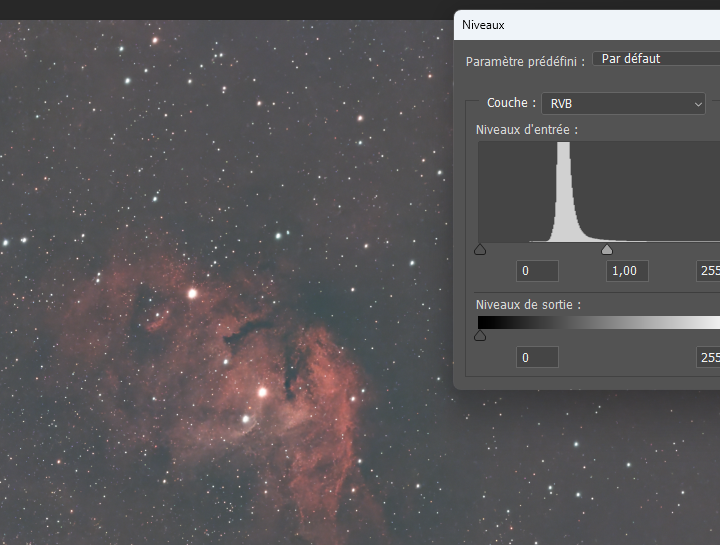
Task: Click the 'Couche :' label
Action: (x=511, y=103)
